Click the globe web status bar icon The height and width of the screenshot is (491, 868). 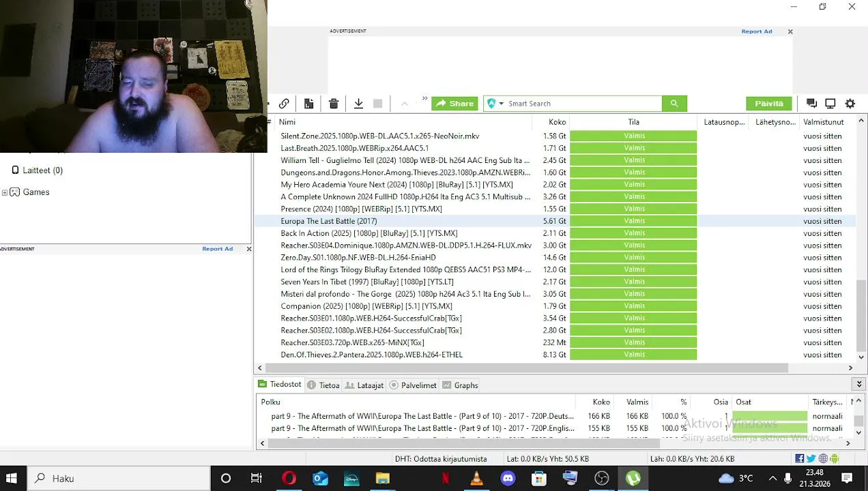click(823, 459)
